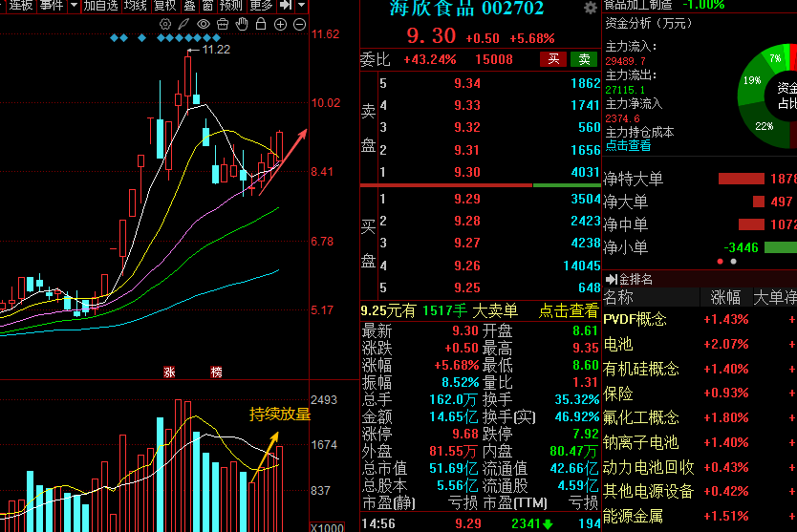Click sell level 5 price 9.34
Image resolution: width=797 pixels, height=532 pixels.
tap(467, 83)
